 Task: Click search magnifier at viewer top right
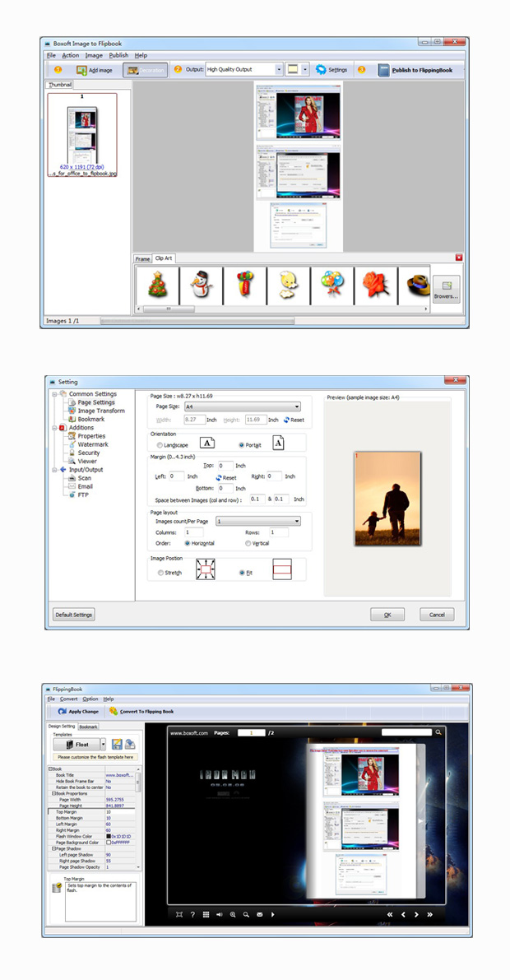(x=438, y=732)
